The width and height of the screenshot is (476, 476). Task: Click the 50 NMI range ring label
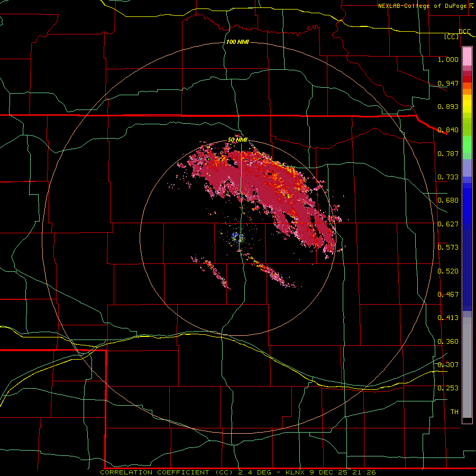tap(237, 140)
